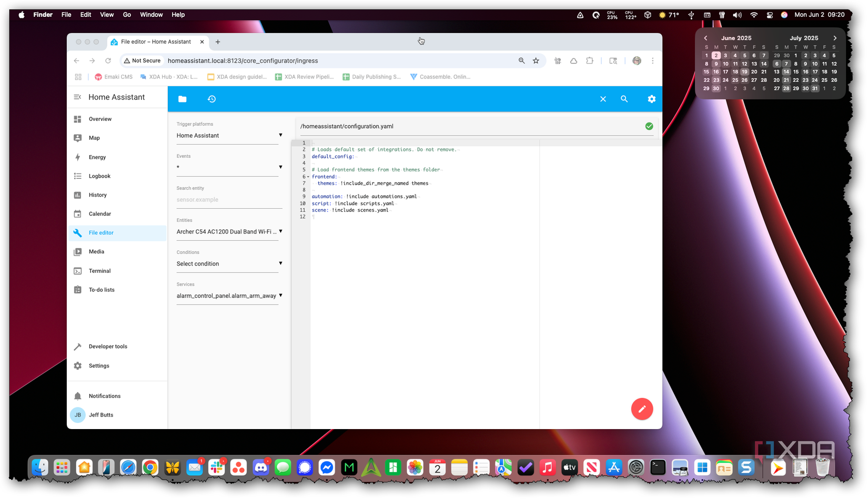
Task: Click the Search entity input field
Action: click(229, 200)
